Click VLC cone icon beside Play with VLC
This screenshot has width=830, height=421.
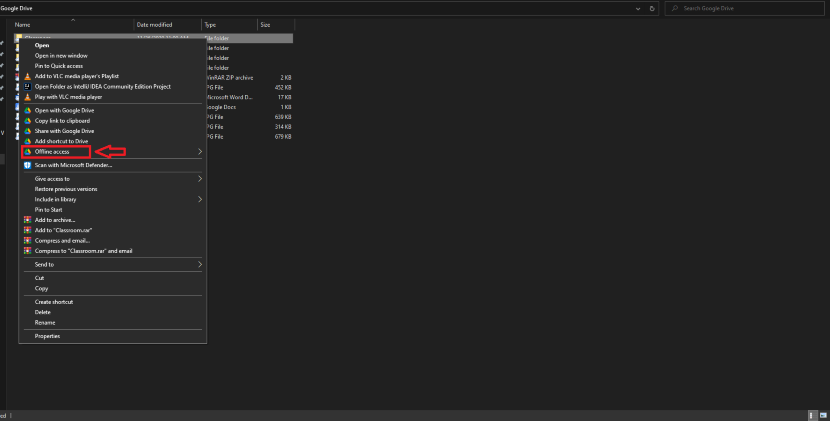pyautogui.click(x=28, y=97)
